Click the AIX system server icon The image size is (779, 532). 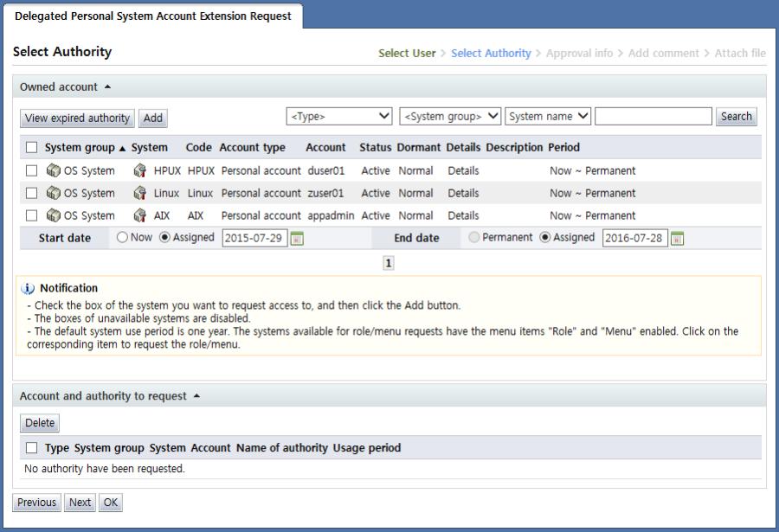140,216
